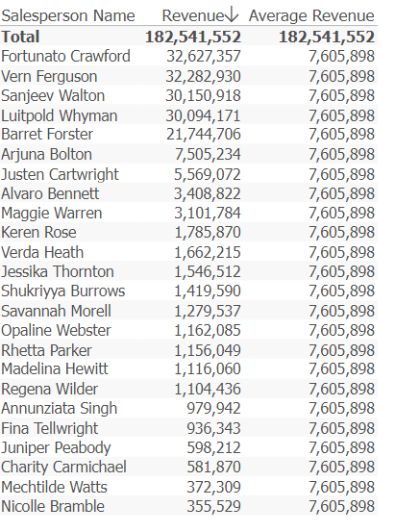Click the Revenue column header
This screenshot has height=532, width=395.
pos(192,15)
